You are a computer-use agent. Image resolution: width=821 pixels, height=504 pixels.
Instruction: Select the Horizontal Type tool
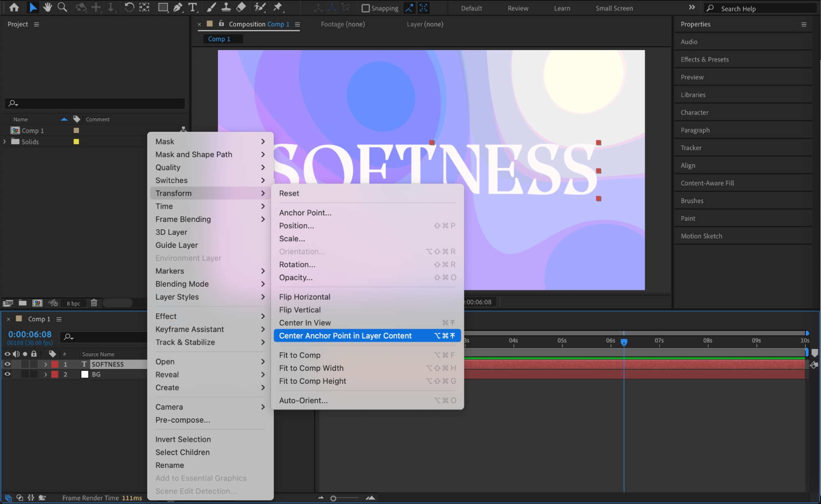192,7
